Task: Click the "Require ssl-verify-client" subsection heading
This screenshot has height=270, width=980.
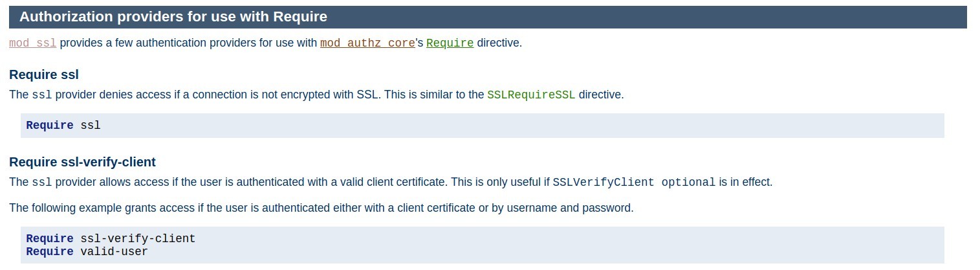Action: coord(82,162)
